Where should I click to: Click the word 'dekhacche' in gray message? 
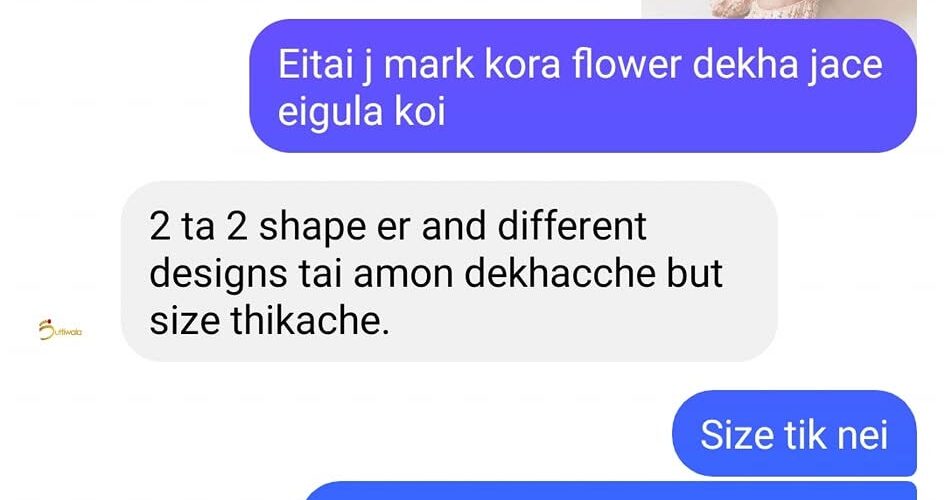560,273
